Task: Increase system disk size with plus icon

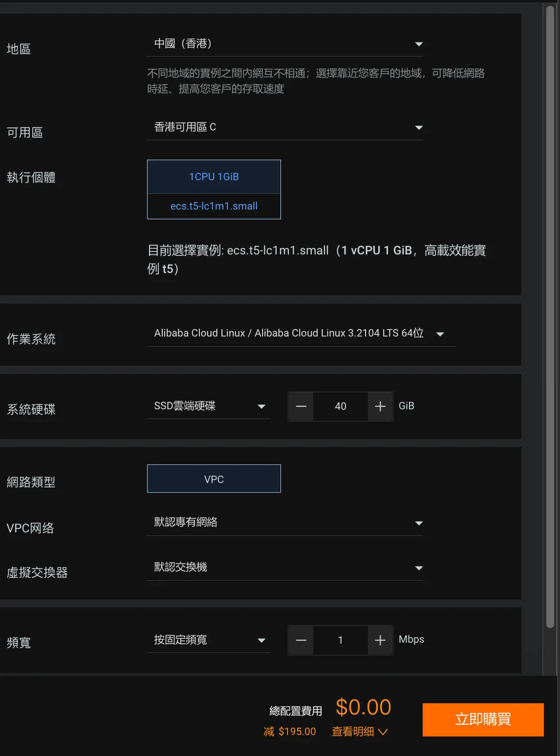Action: [380, 406]
